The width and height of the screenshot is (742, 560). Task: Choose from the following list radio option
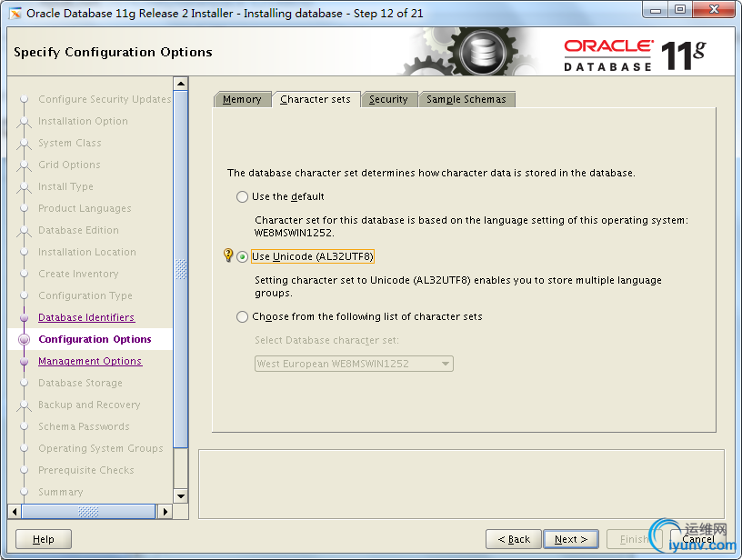[x=242, y=317]
